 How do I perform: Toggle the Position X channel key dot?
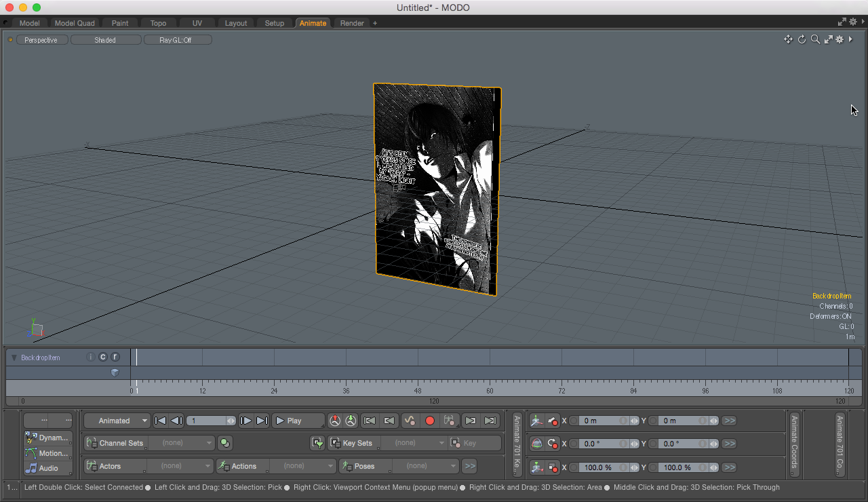(x=574, y=421)
